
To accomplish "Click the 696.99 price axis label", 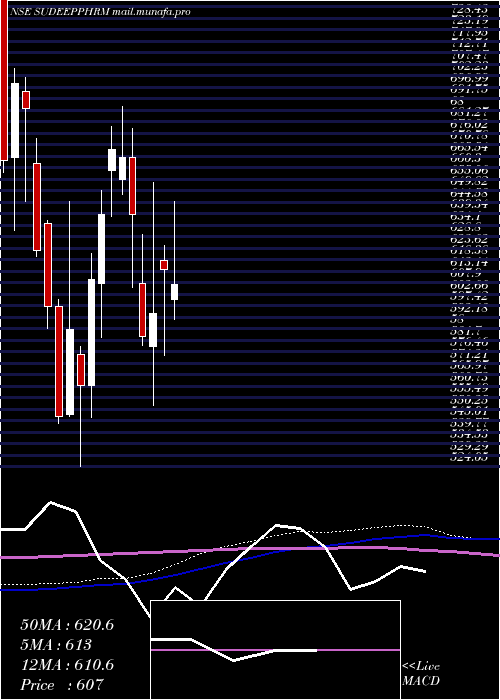I will click(x=469, y=79).
